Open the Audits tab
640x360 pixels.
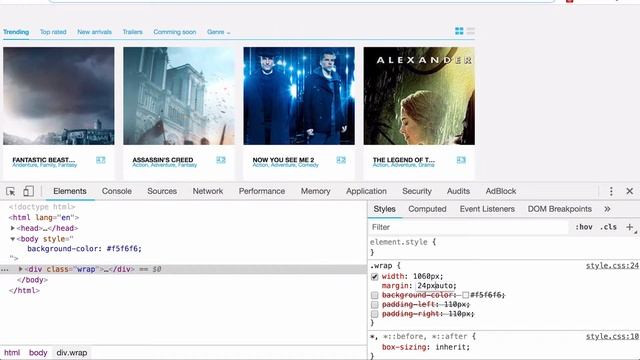[x=458, y=191]
